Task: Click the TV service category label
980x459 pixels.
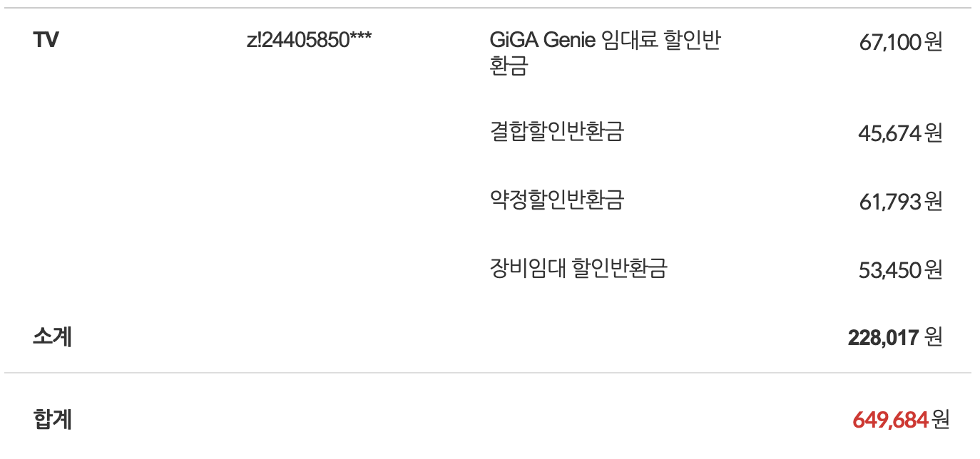Action: coord(46,40)
